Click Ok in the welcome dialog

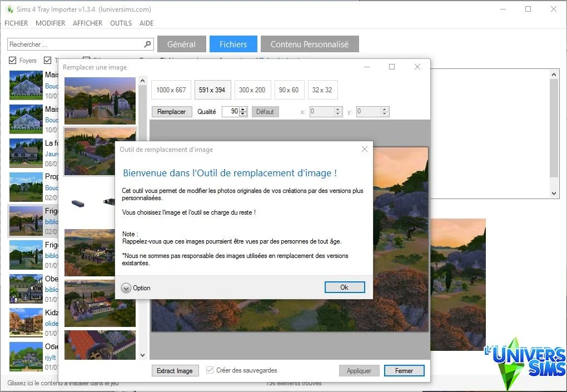345,287
